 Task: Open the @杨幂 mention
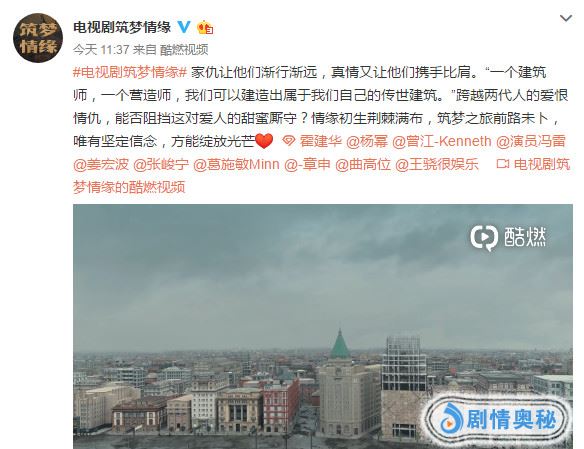click(x=367, y=141)
